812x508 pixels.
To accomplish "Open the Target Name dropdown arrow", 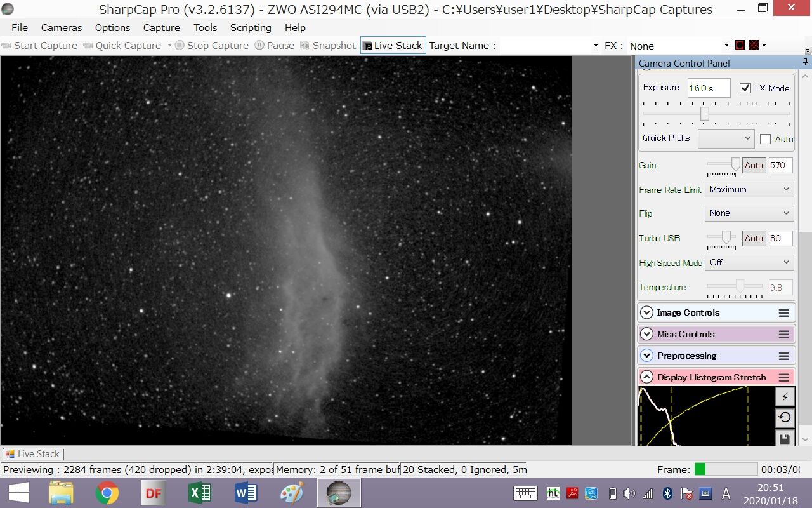I will coord(596,46).
